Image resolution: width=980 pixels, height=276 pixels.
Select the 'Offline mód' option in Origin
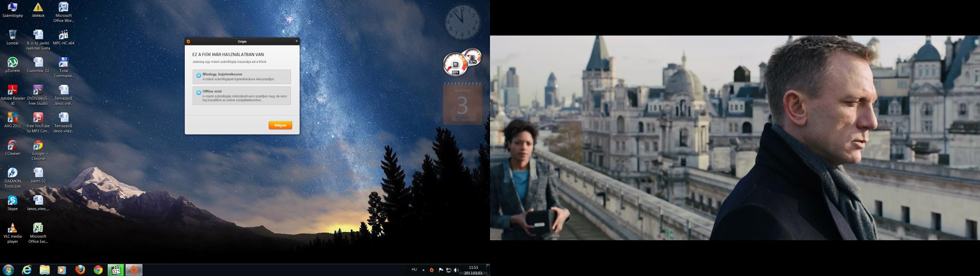pos(241,96)
